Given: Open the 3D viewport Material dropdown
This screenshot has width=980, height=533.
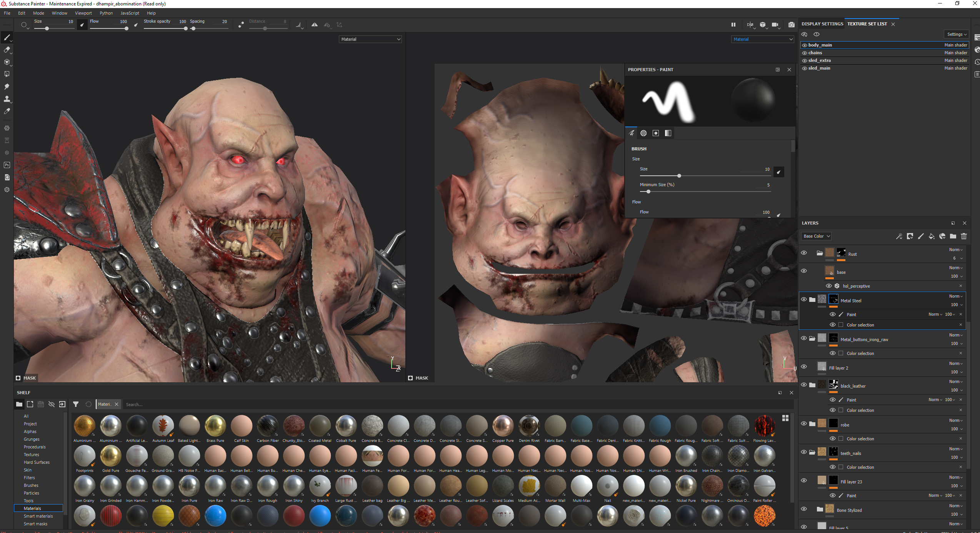Looking at the screenshot, I should click(x=370, y=39).
